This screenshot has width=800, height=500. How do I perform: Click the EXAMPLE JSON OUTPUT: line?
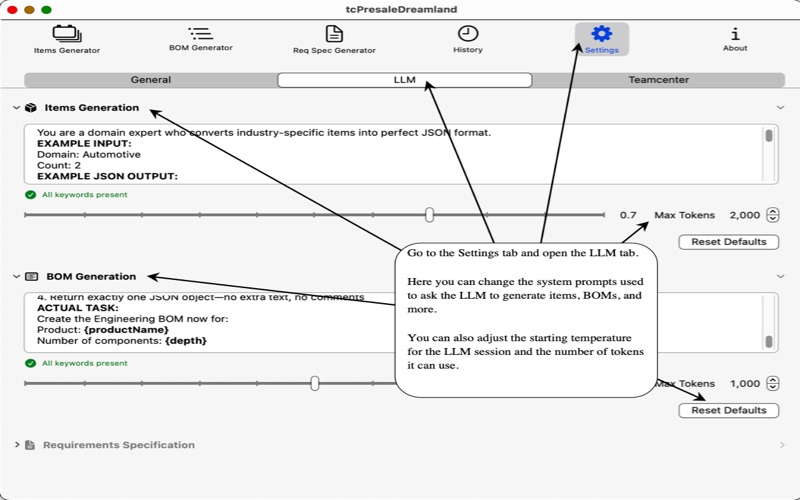click(107, 176)
